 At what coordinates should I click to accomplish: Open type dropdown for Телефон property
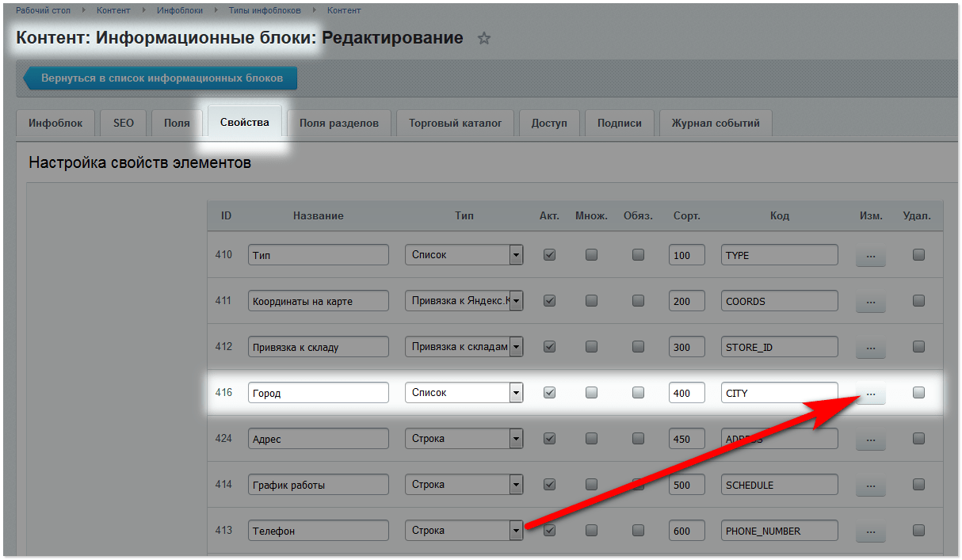pyautogui.click(x=464, y=531)
